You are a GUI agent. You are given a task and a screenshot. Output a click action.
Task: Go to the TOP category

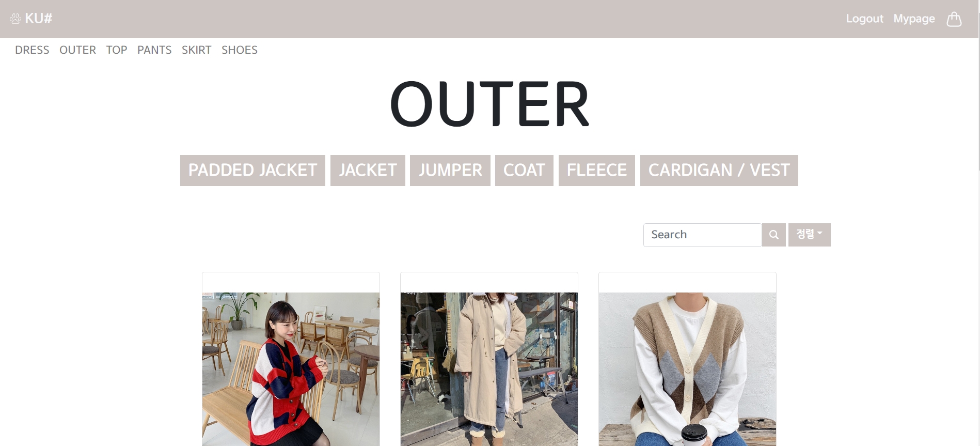(117, 50)
